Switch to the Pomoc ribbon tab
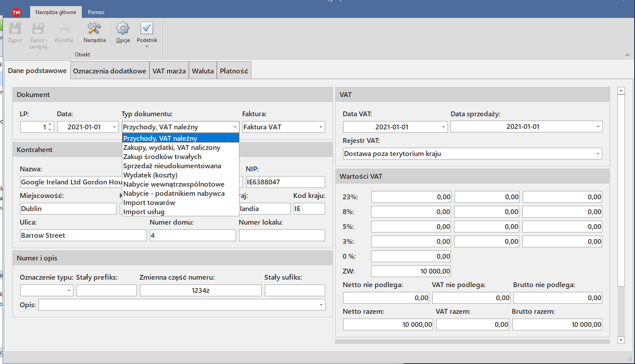Image resolution: width=635 pixels, height=364 pixels. click(x=96, y=12)
